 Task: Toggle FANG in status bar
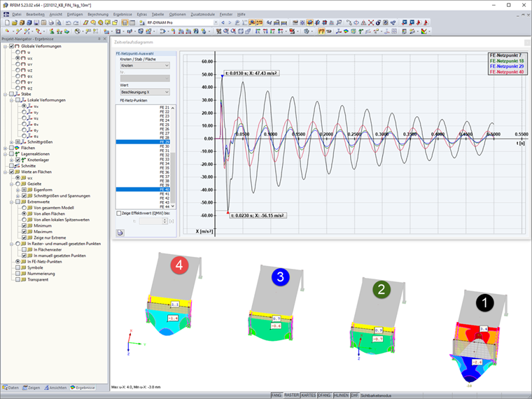(x=276, y=395)
